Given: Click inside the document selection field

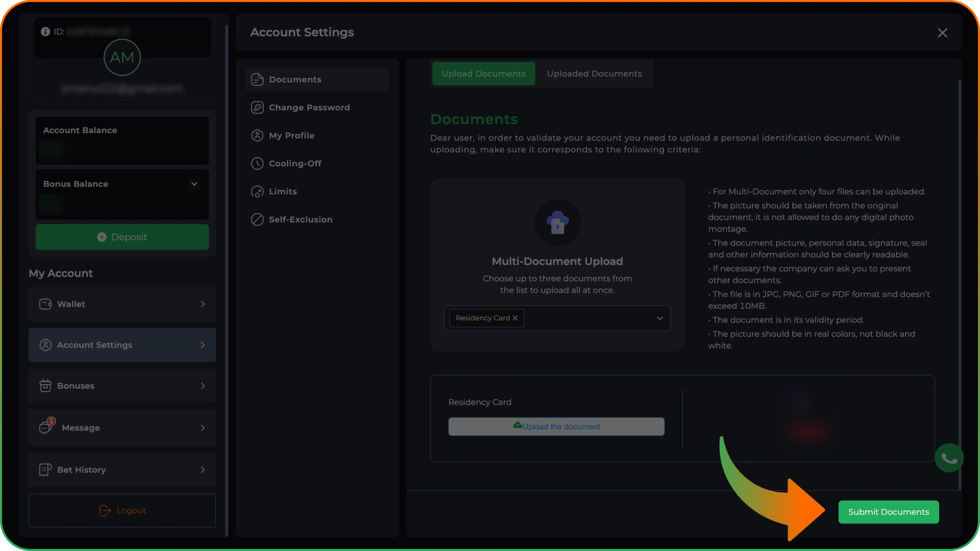Looking at the screenshot, I should coord(557,318).
